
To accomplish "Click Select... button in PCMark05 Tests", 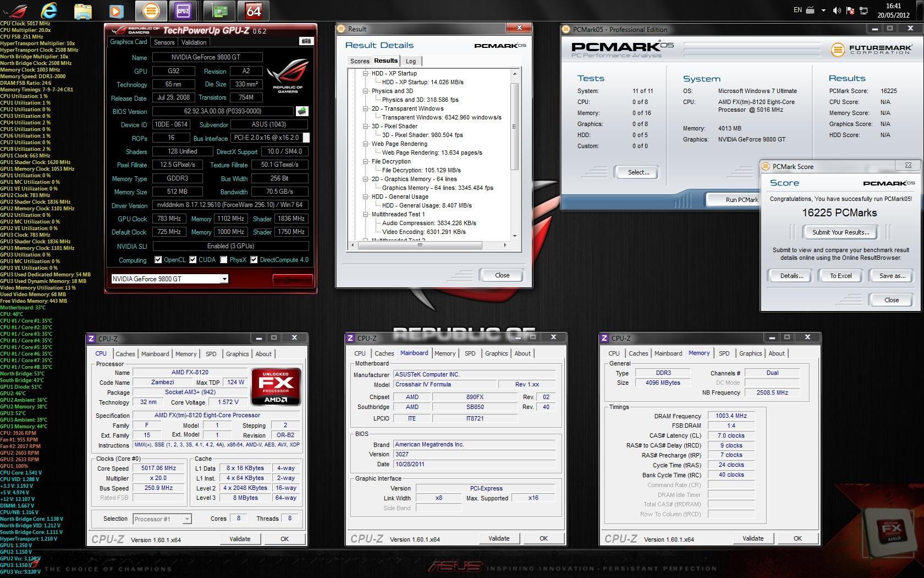I will (638, 172).
